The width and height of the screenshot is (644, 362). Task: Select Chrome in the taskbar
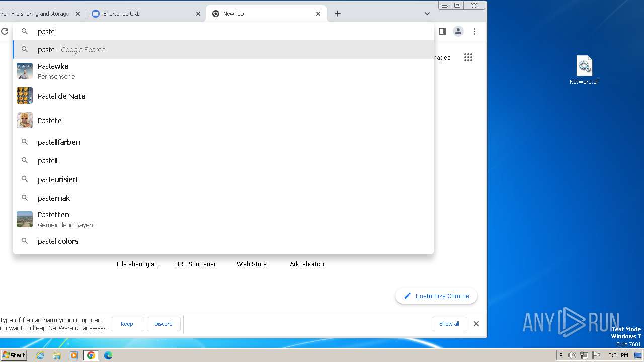(x=91, y=355)
